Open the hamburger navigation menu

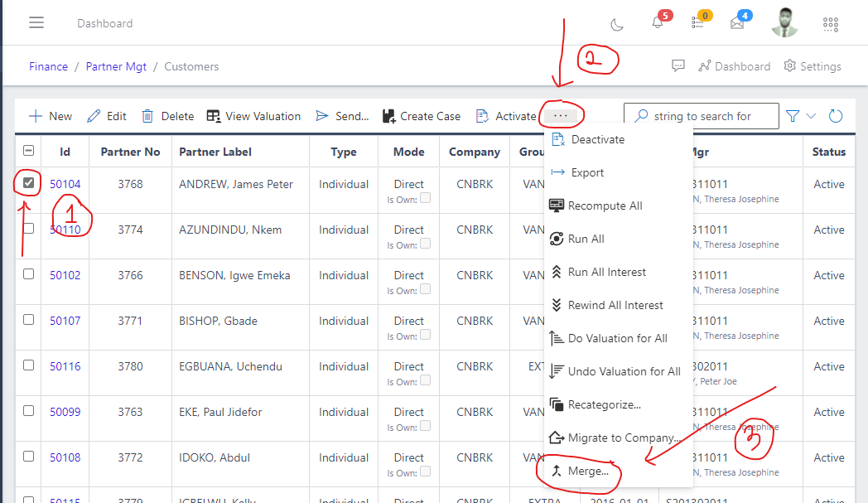(36, 22)
